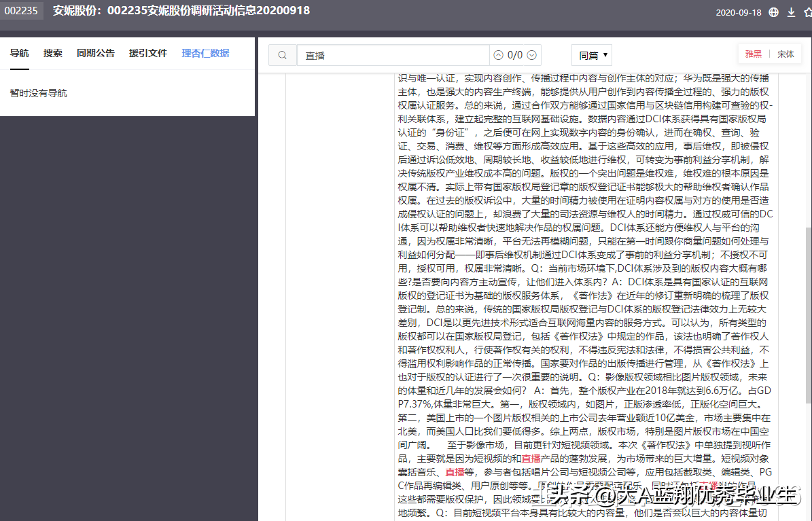Click the next-match down arrow near 0/0
812x521 pixels.
[531, 54]
